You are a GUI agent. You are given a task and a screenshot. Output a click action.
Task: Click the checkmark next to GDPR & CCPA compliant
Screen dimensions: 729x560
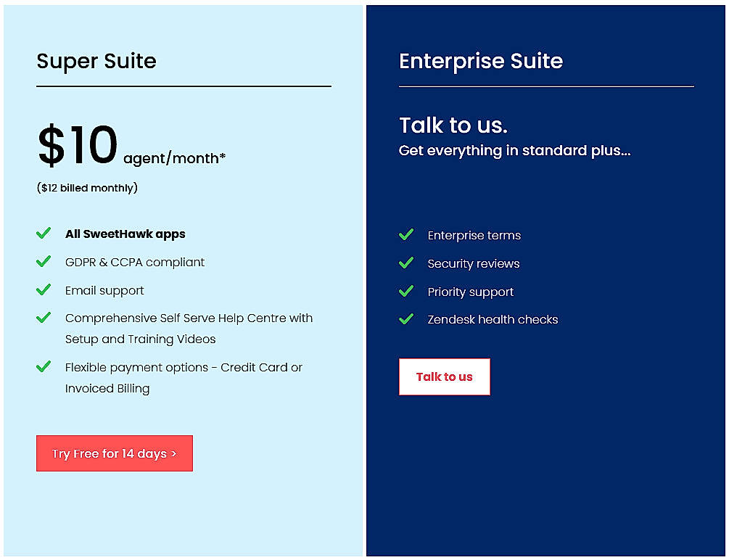[44, 262]
